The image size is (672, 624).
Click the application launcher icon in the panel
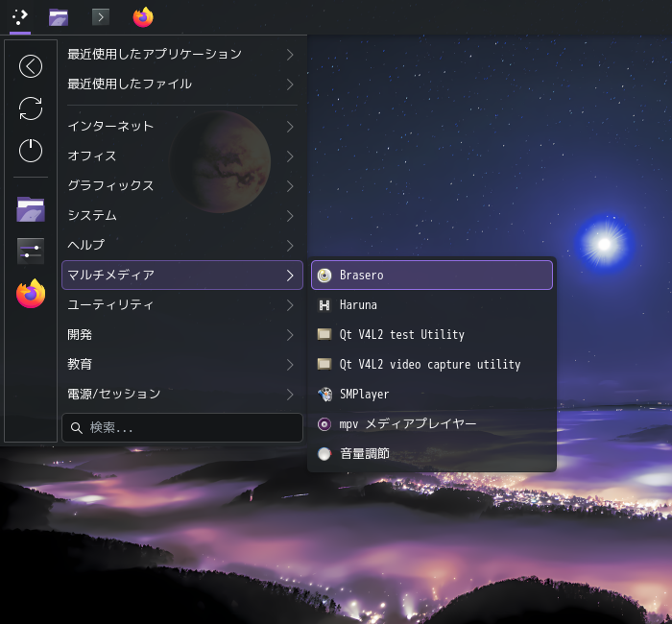tap(20, 17)
